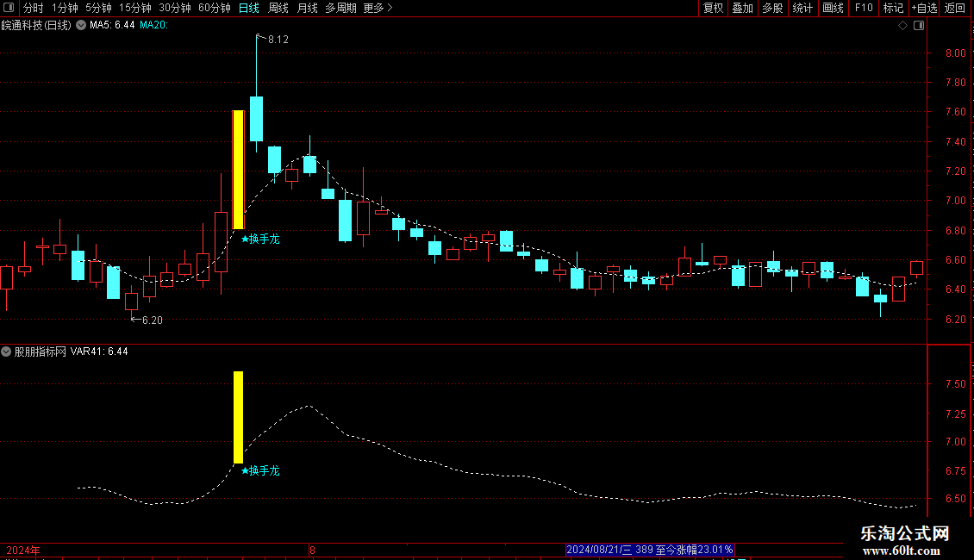Select the 周线 weekly tab

[x=278, y=8]
